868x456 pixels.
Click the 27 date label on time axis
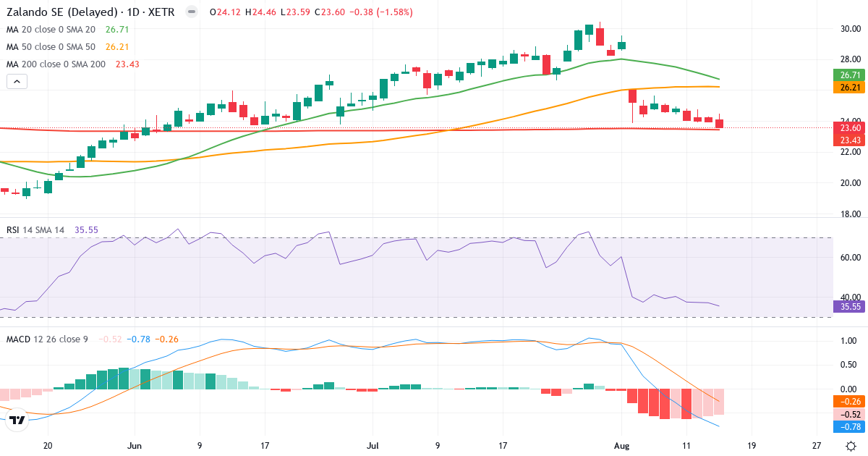[816, 446]
